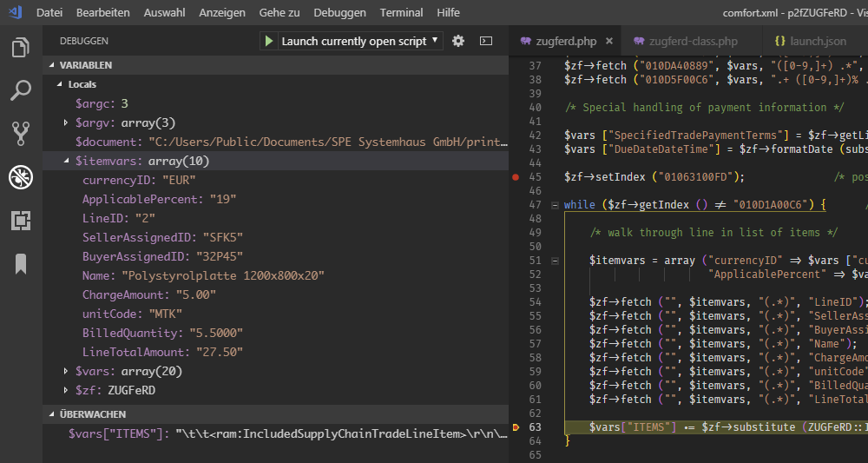This screenshot has height=463, width=868.
Task: Close the zugferd.php tab
Action: click(x=609, y=41)
